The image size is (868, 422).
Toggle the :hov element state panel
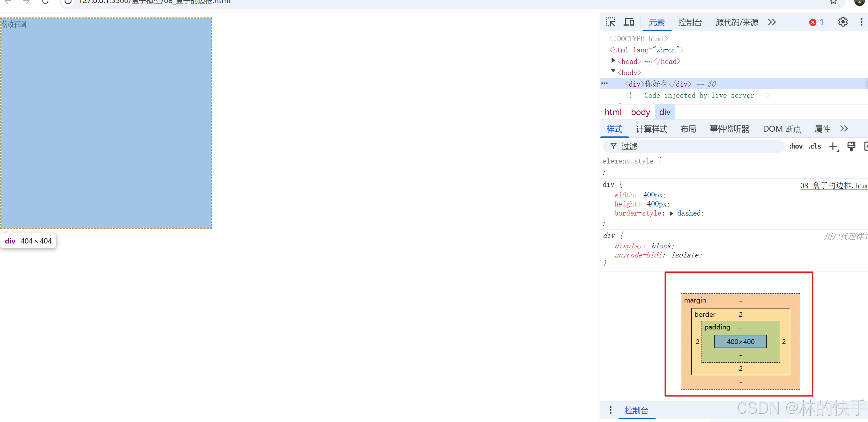[x=796, y=146]
